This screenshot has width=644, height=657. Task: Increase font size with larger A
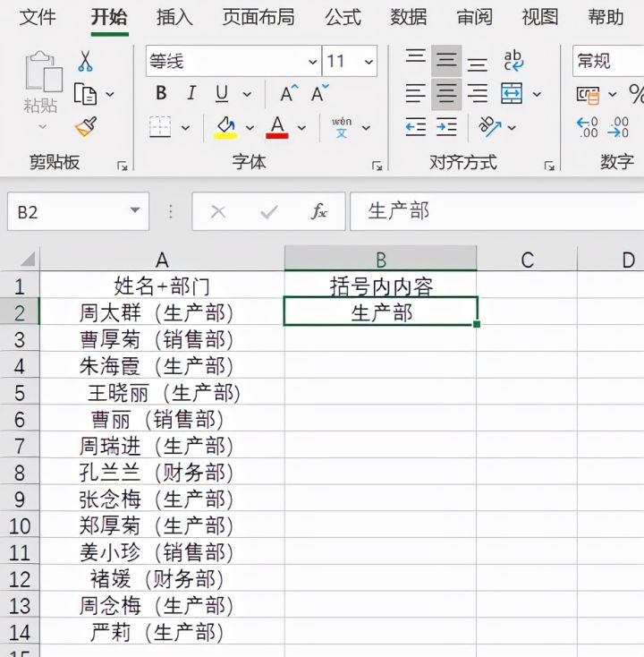[289, 93]
